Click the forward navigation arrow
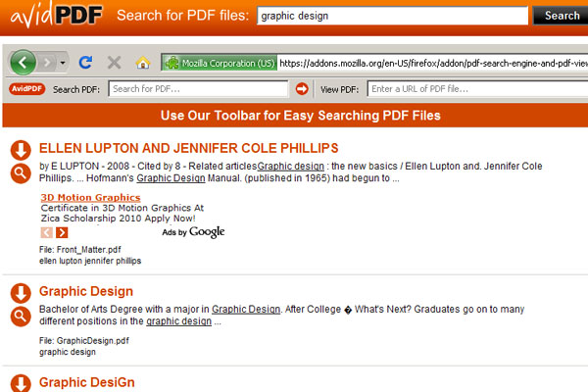The height and width of the screenshot is (392, 588). [47, 63]
